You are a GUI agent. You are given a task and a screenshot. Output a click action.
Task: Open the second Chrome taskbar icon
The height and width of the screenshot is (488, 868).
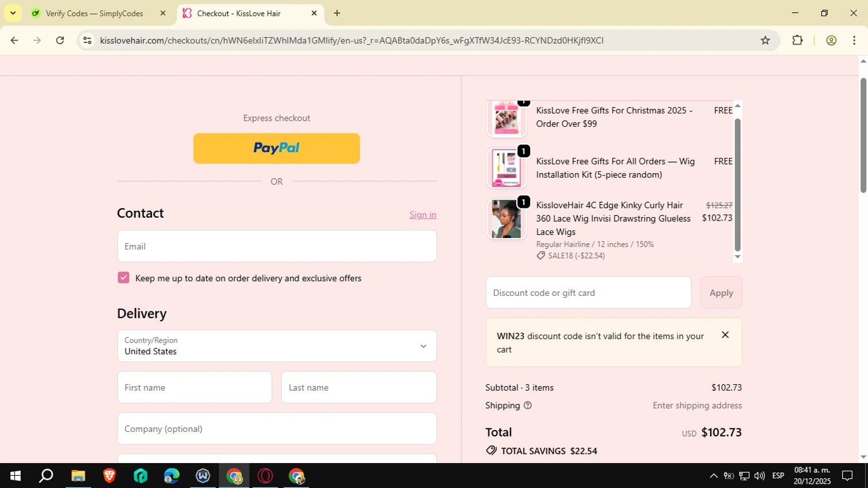[297, 476]
